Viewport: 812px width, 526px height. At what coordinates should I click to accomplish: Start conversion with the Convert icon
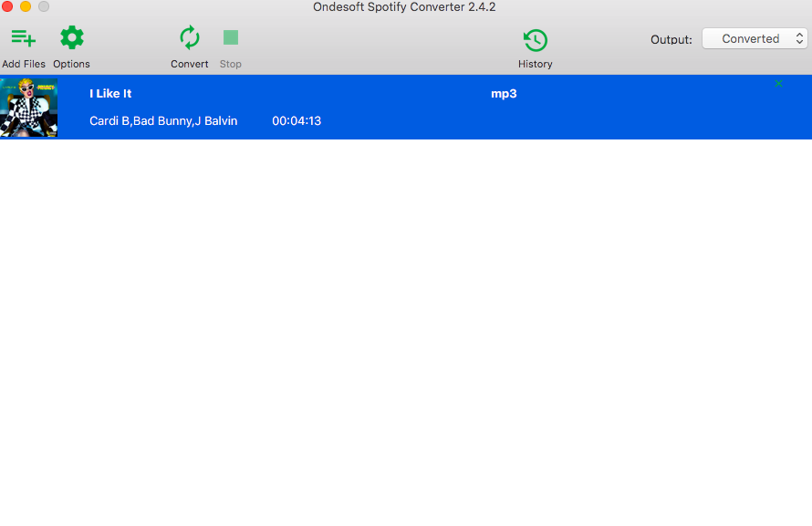coord(190,37)
